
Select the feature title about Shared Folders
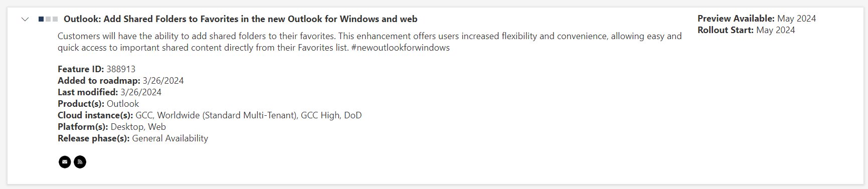(240, 19)
